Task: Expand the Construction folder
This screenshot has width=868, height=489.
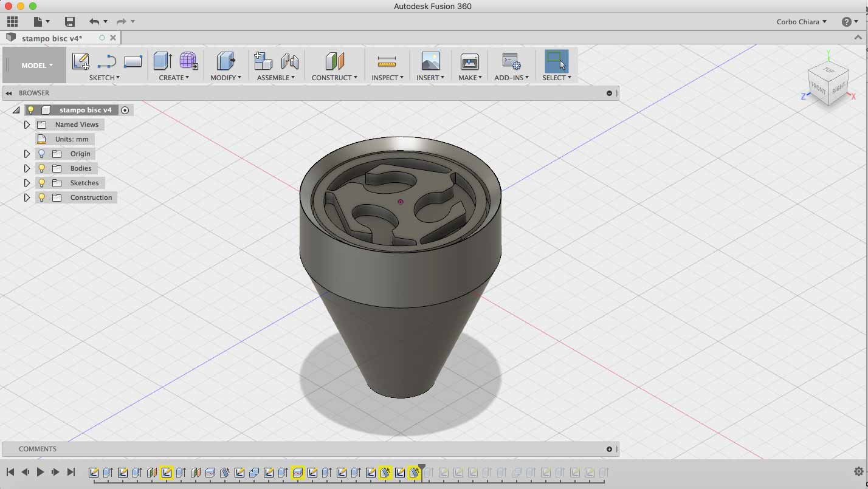Action: click(27, 197)
